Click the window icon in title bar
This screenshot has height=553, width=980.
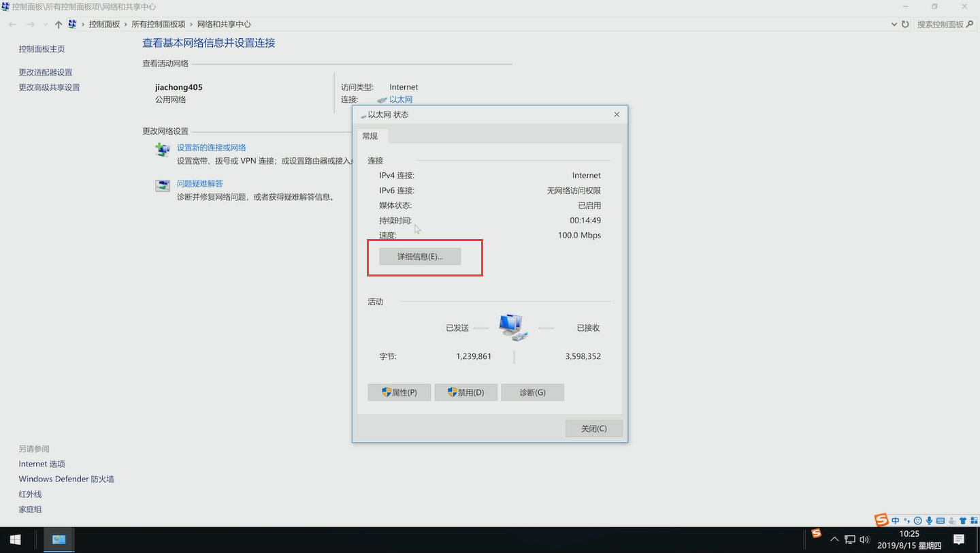click(5, 6)
